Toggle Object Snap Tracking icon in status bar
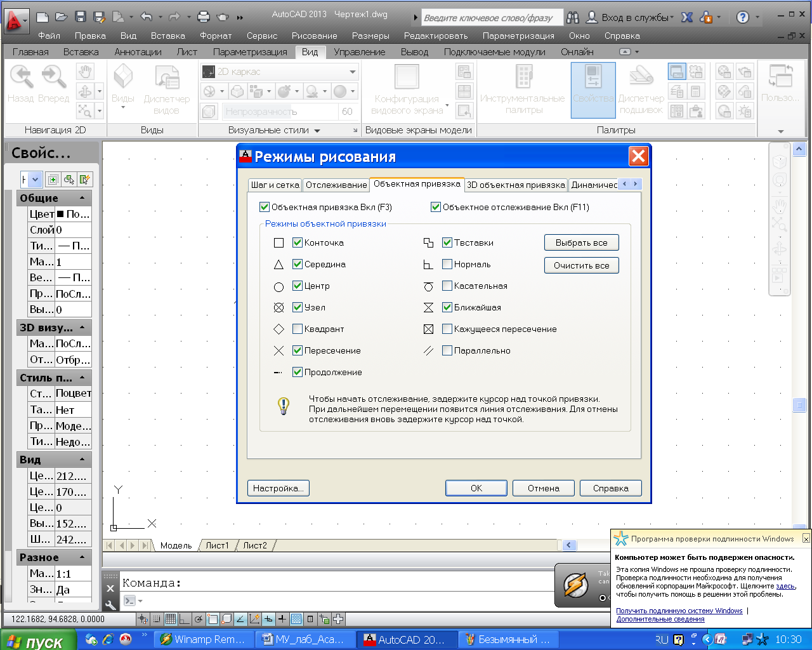Viewport: 812px width, 650px height. [x=240, y=619]
